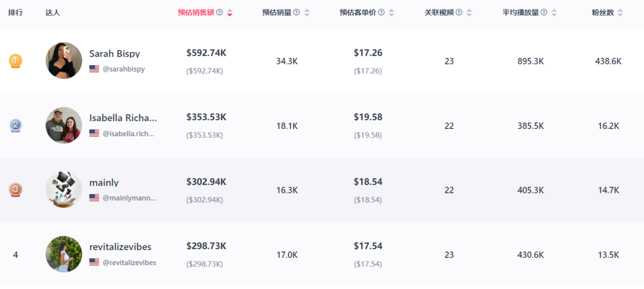Click the 达人 column header
This screenshot has height=289, width=644.
[52, 13]
